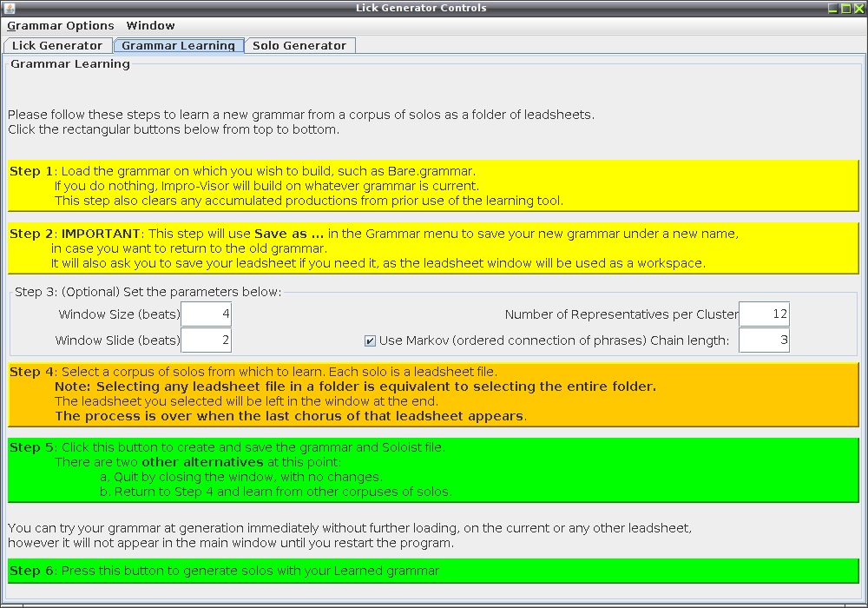Click the 'Window Size (beats)' label
The image size is (868, 608).
(x=120, y=314)
